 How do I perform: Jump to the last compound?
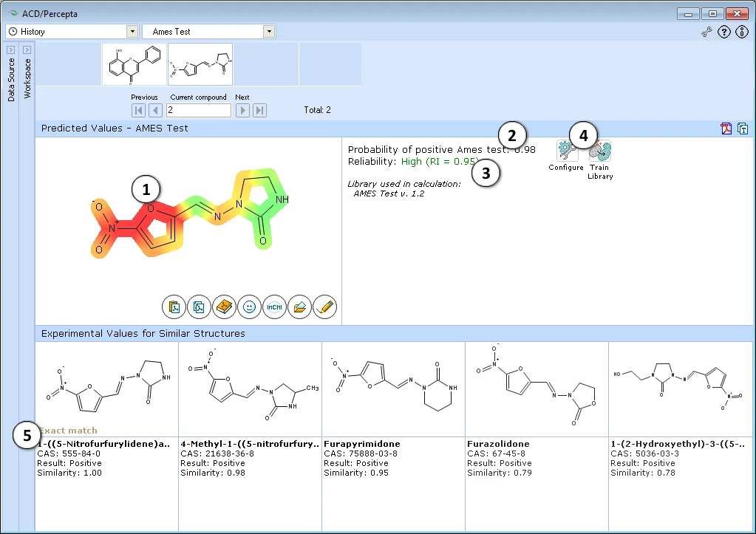click(x=260, y=110)
